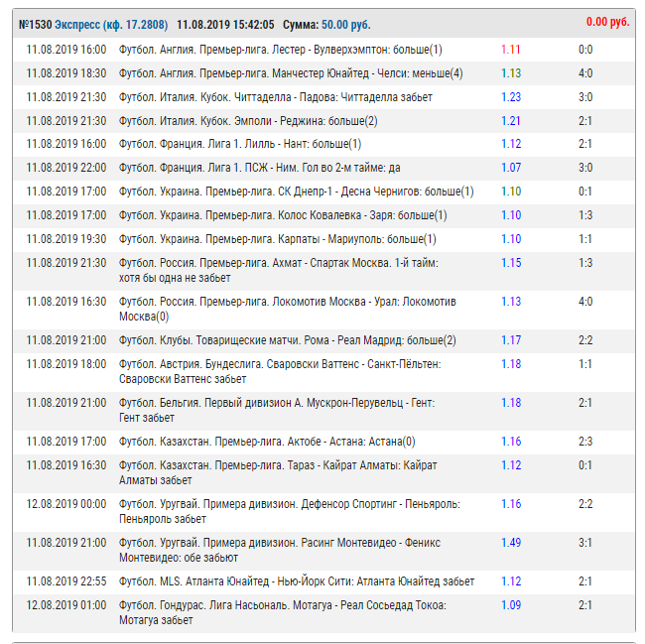Select the Мускрон-Перувельц - Гент bet description
The image size is (645, 644).
(277, 411)
